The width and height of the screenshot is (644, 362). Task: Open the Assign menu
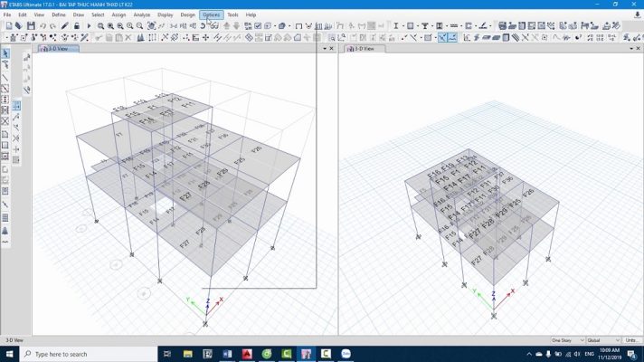118,15
